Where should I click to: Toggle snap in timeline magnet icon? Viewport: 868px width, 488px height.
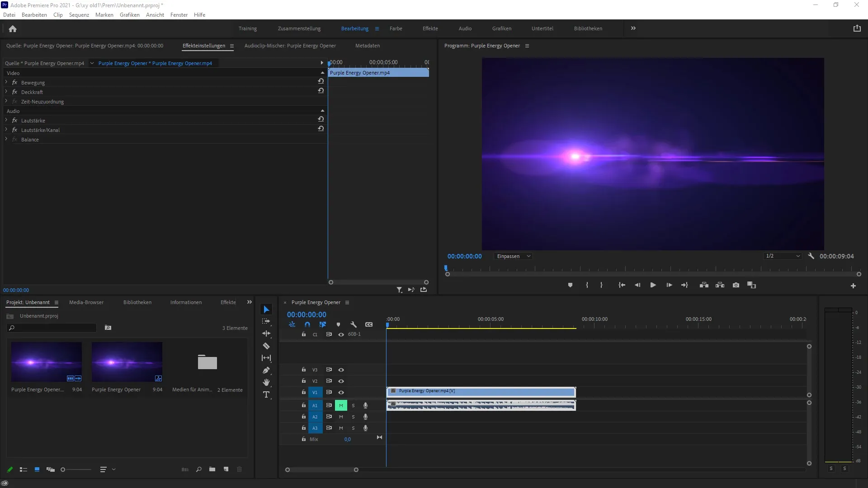point(307,324)
